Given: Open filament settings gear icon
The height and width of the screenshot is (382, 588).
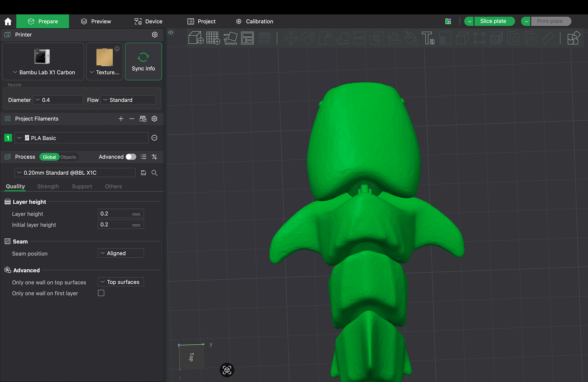Looking at the screenshot, I should click(x=154, y=119).
